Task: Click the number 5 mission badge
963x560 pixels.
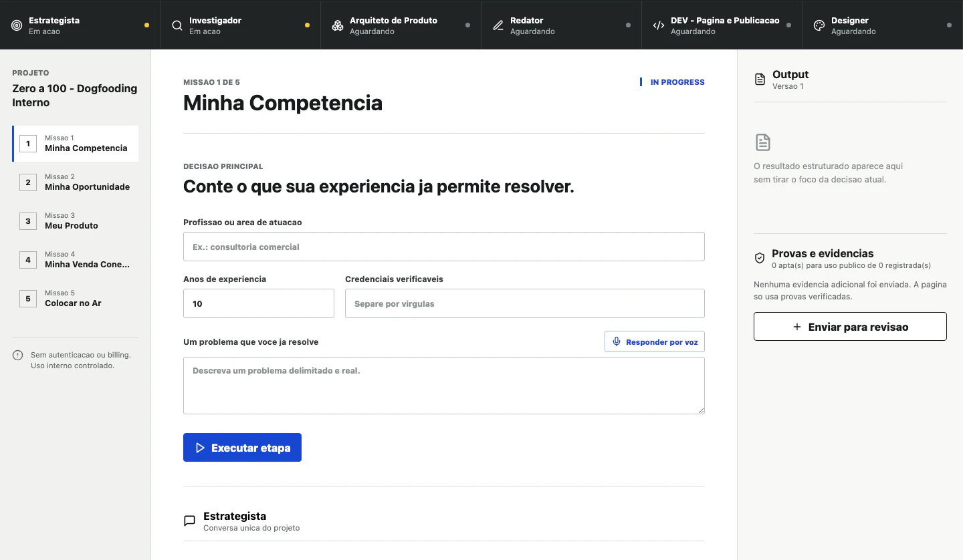Action: [x=28, y=299]
